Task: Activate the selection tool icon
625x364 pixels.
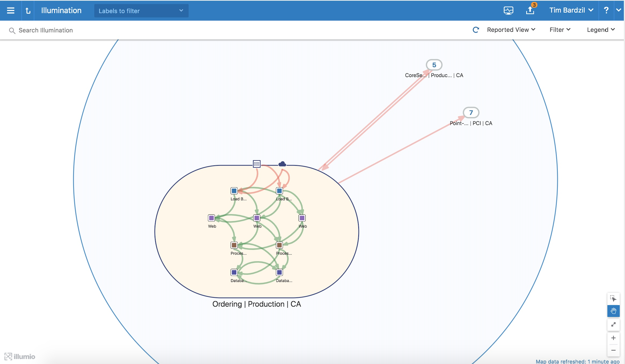Action: coord(613,298)
